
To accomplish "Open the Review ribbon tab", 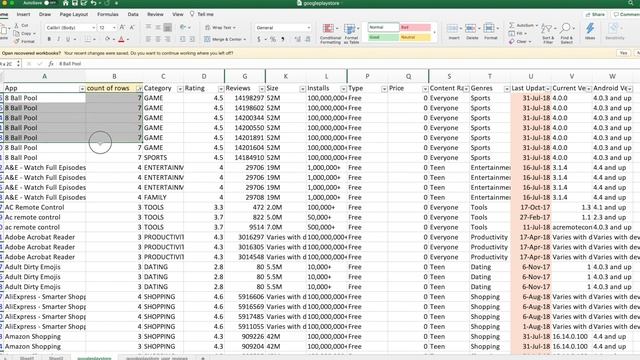I will (x=155, y=14).
